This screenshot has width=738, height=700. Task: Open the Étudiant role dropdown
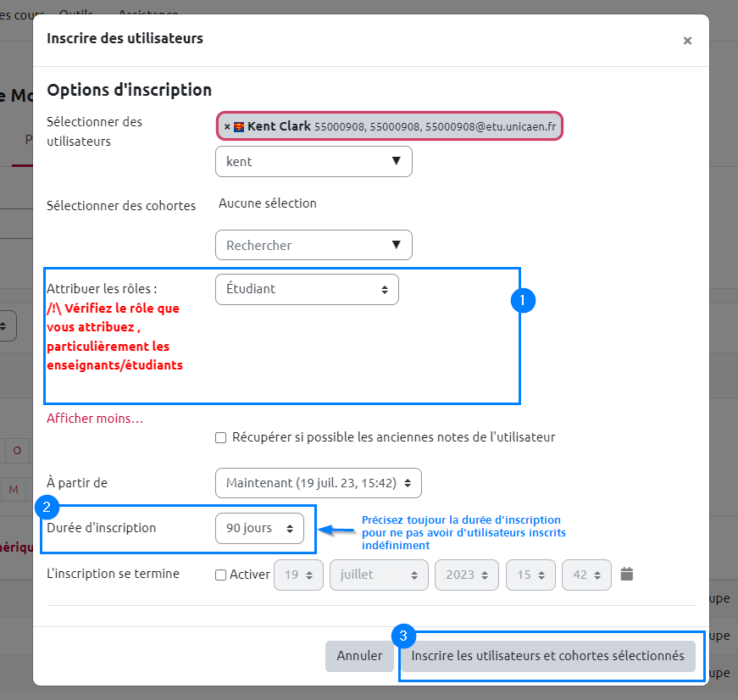307,289
